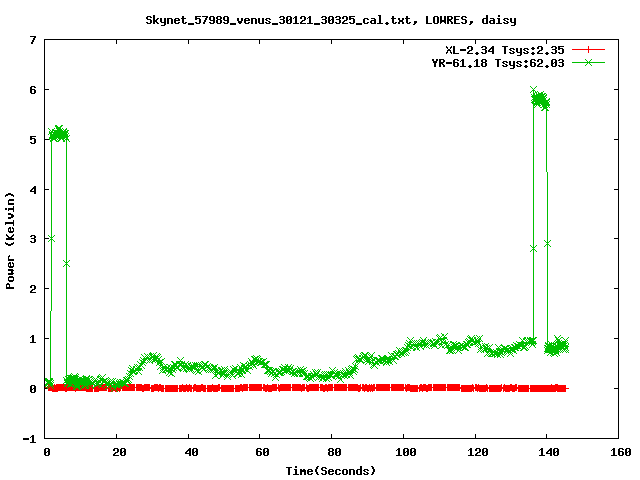Viewport: 640px width, 480px height.
Task: Click the y-axis tick label '6'
Action: coord(33,90)
